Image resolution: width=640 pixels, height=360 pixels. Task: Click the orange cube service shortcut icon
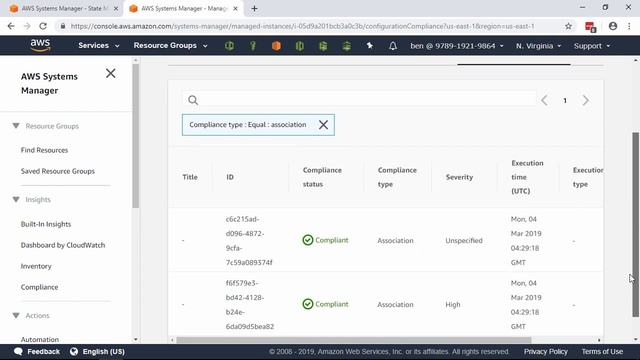[276, 46]
